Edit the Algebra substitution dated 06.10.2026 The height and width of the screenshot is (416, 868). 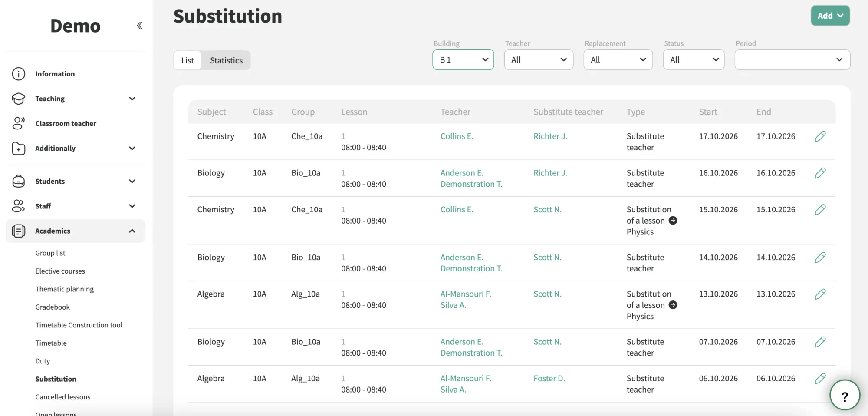(820, 379)
